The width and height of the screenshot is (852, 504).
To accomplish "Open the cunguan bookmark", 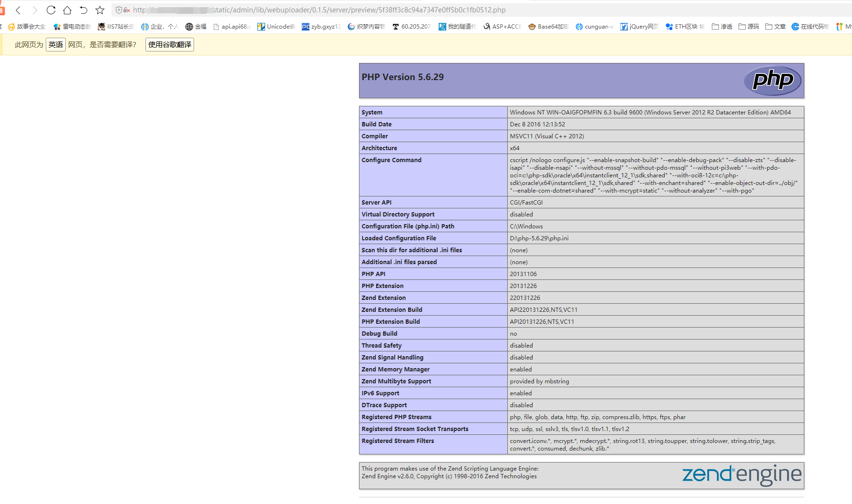I will click(595, 27).
